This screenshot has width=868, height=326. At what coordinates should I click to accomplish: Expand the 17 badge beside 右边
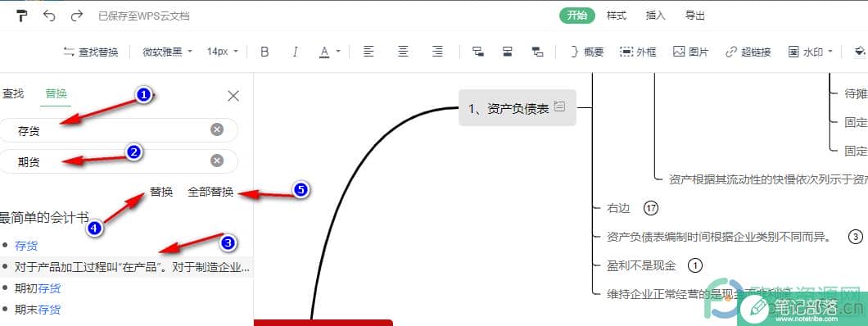[x=651, y=208]
